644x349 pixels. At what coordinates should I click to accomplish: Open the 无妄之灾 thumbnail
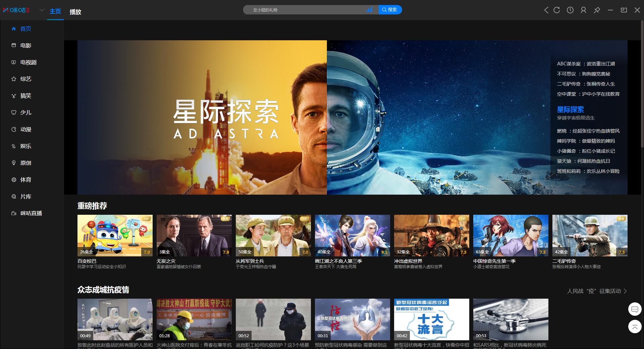coord(194,236)
